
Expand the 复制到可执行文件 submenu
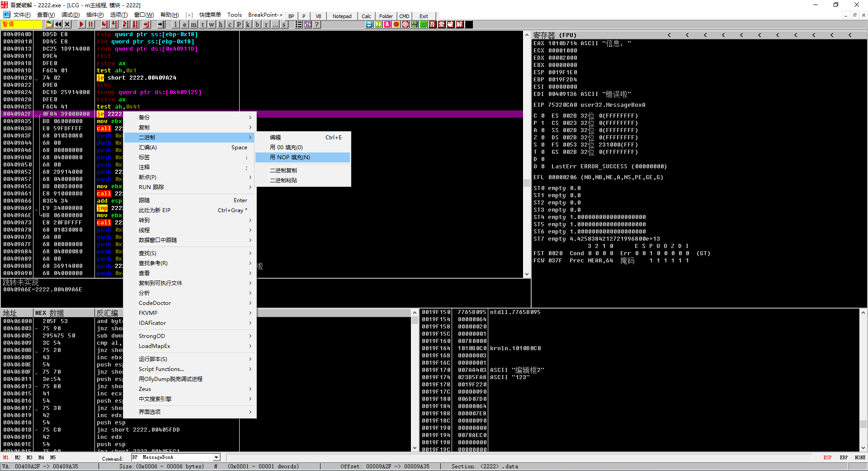tap(190, 283)
